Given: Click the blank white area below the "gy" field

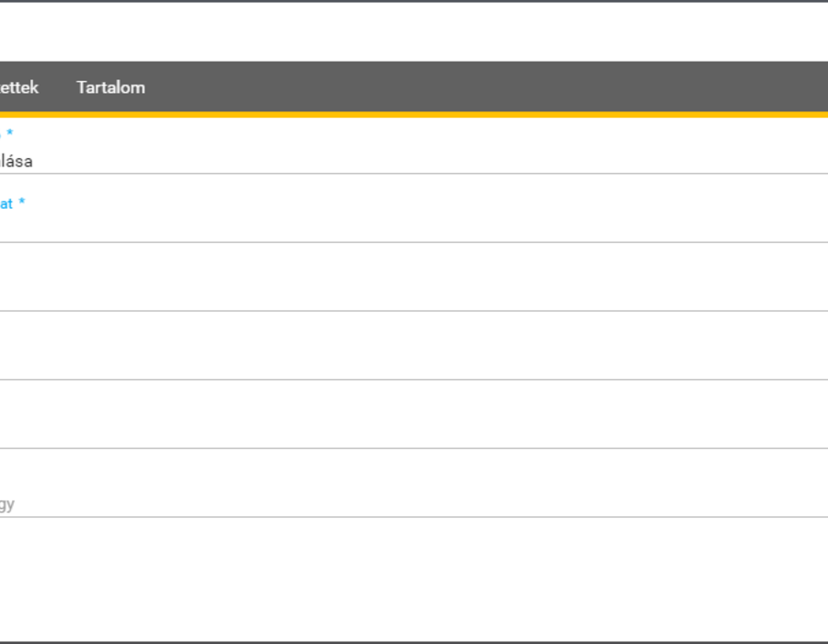Looking at the screenshot, I should [x=414, y=579].
